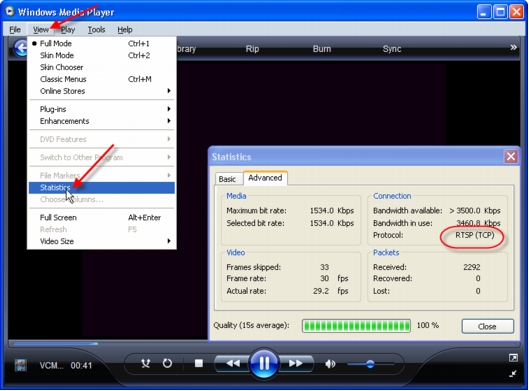Click the Received packets value 2292

472,267
